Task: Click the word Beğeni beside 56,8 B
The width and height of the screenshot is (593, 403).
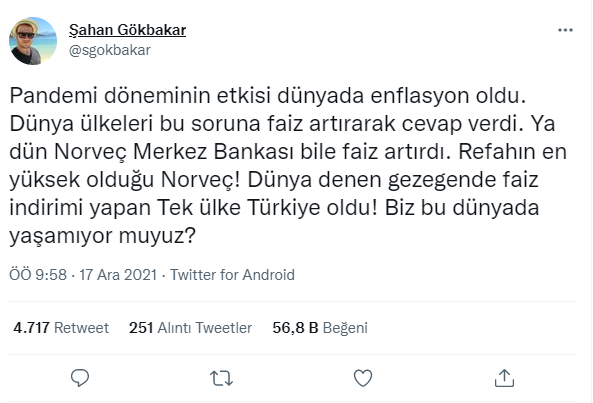Action: (x=345, y=328)
